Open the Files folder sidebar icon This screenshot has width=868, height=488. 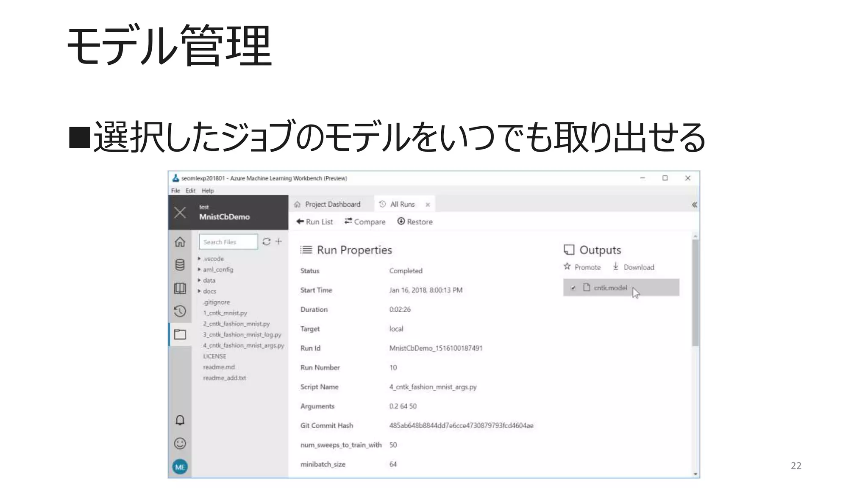click(180, 334)
